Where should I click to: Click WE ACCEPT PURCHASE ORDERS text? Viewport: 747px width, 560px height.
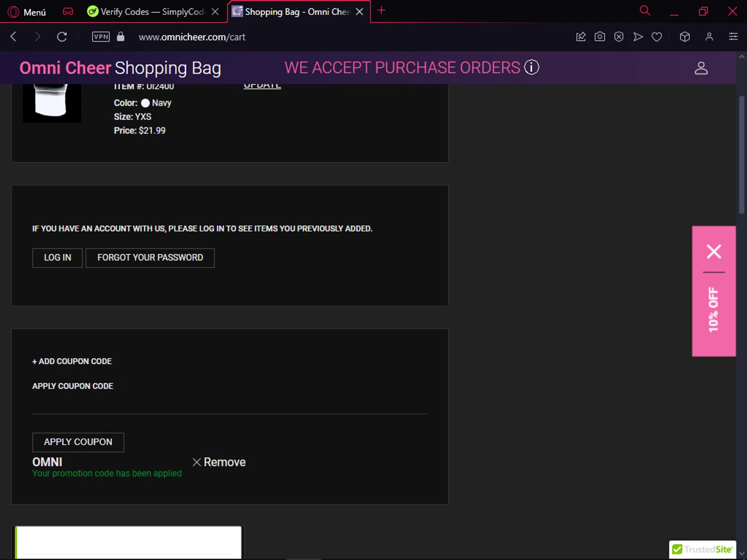(x=402, y=68)
